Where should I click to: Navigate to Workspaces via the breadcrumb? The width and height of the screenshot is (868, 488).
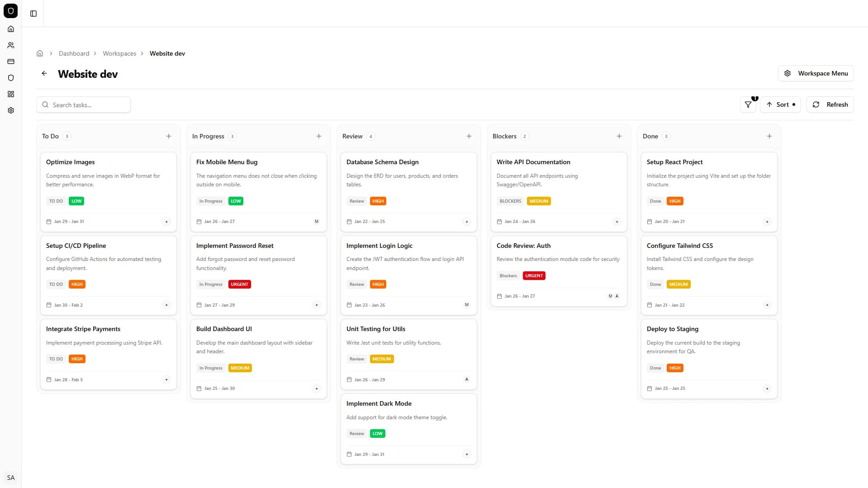(x=119, y=53)
